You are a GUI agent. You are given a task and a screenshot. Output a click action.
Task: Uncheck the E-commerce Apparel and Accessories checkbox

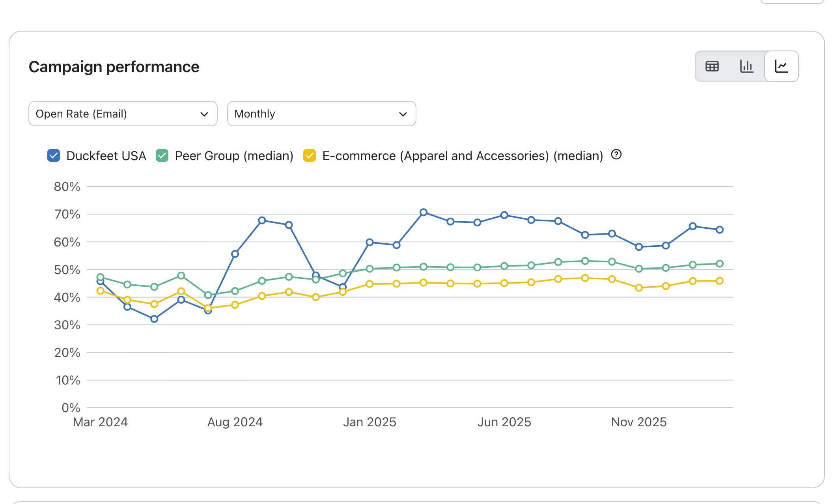coord(310,155)
